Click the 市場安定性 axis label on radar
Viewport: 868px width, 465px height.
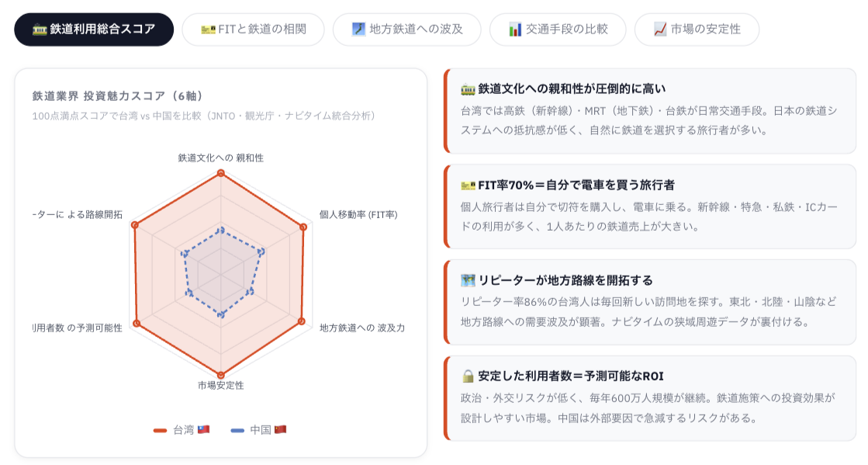[220, 385]
